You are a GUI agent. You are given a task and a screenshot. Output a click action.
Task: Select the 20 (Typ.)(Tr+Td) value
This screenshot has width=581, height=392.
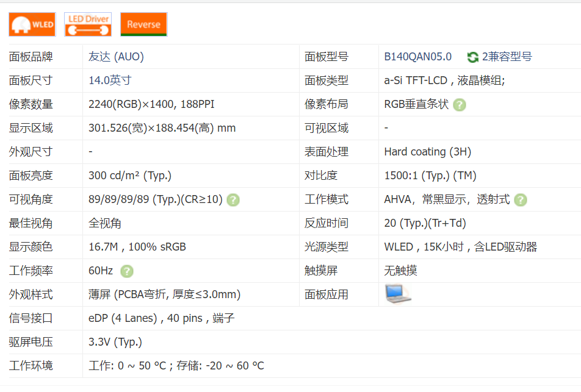425,223
